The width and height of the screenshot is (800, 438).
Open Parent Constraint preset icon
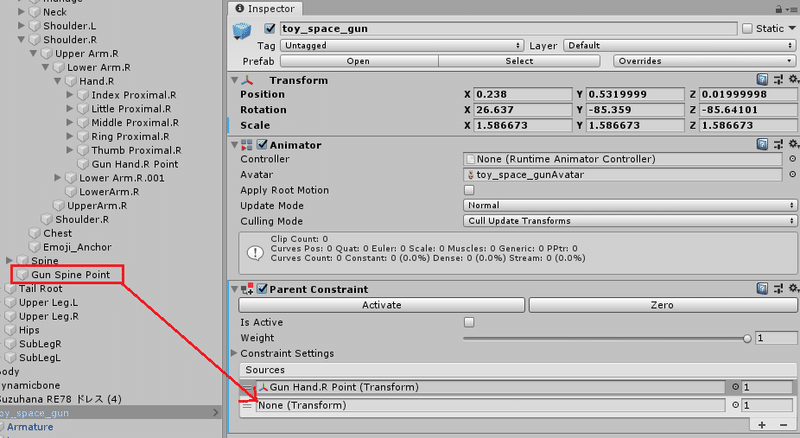(778, 289)
